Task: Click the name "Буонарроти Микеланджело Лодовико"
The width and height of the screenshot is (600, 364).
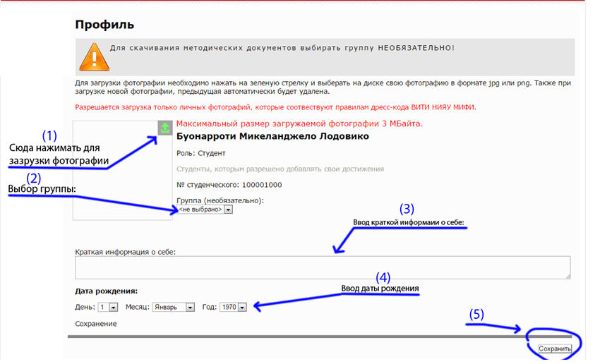Action: (272, 137)
